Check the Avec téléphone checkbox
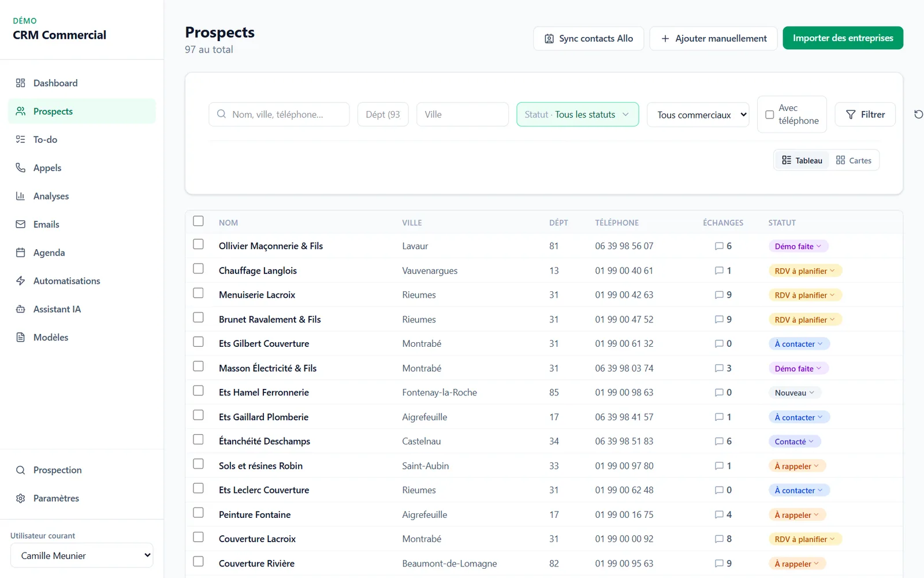924x578 pixels. [770, 114]
